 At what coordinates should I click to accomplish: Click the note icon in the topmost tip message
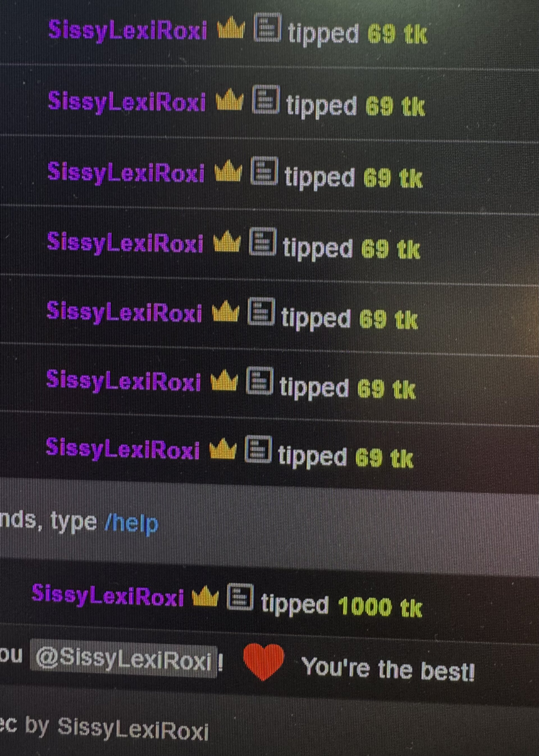click(x=268, y=28)
